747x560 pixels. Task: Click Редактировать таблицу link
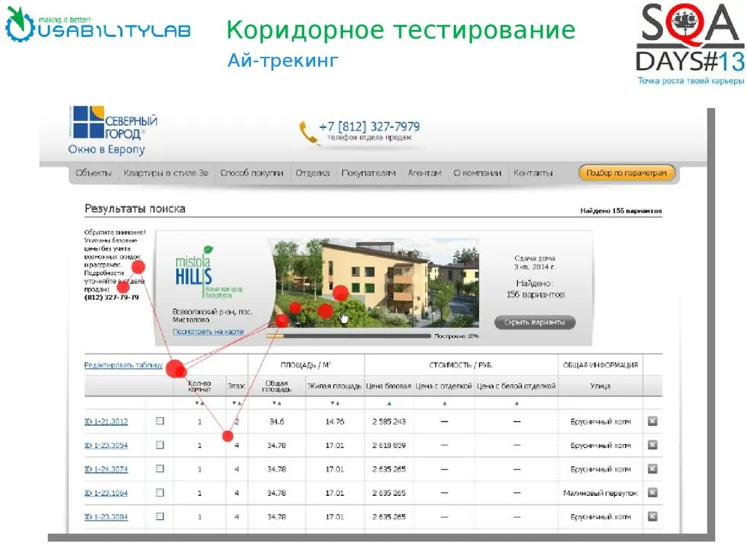tap(123, 365)
